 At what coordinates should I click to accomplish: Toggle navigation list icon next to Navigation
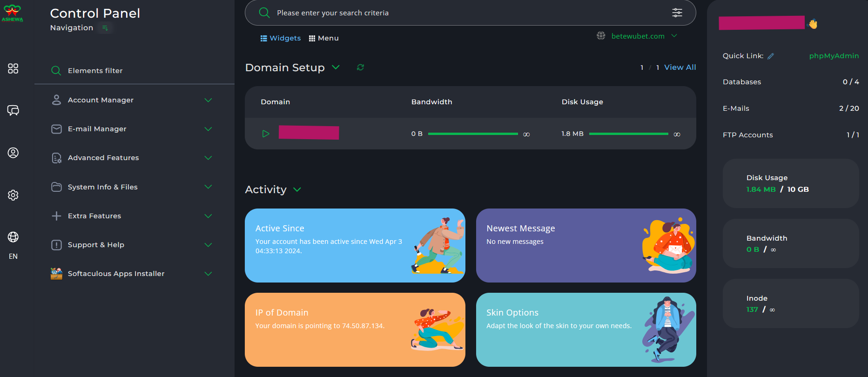pyautogui.click(x=105, y=28)
